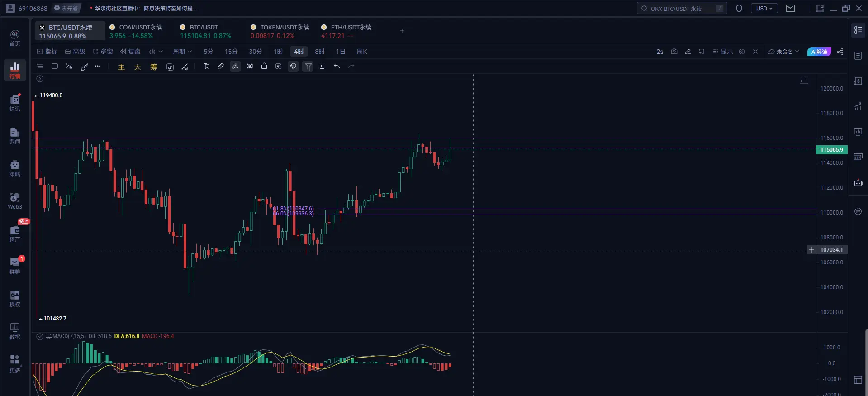Maximize chart with the expand corner icon
This screenshot has height=396, width=868.
(804, 80)
